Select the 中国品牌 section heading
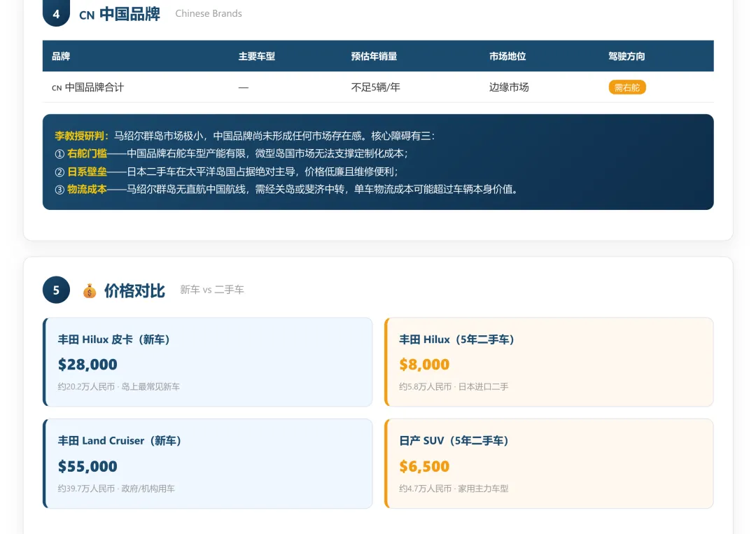 129,14
